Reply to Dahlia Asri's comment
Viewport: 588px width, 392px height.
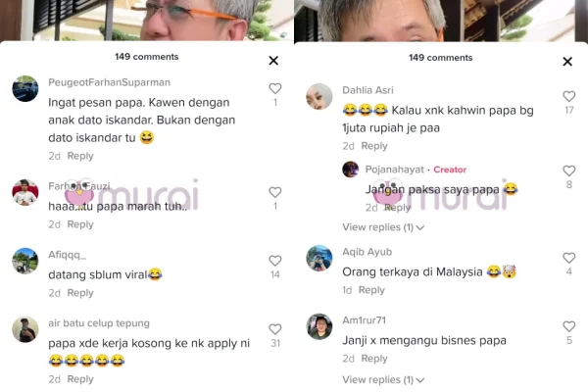point(374,146)
